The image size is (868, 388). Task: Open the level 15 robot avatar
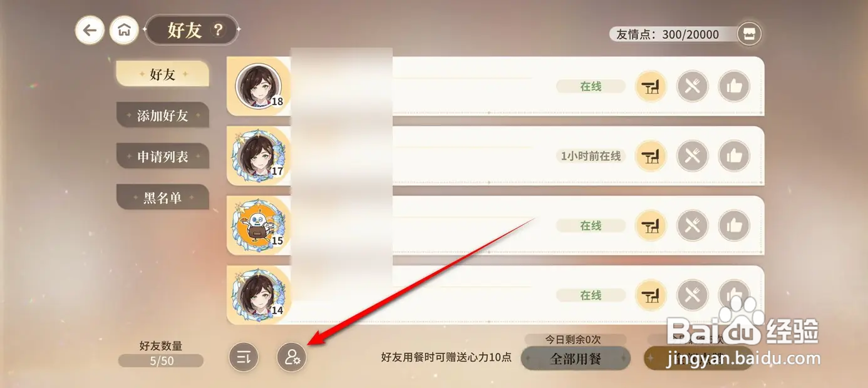(x=257, y=224)
